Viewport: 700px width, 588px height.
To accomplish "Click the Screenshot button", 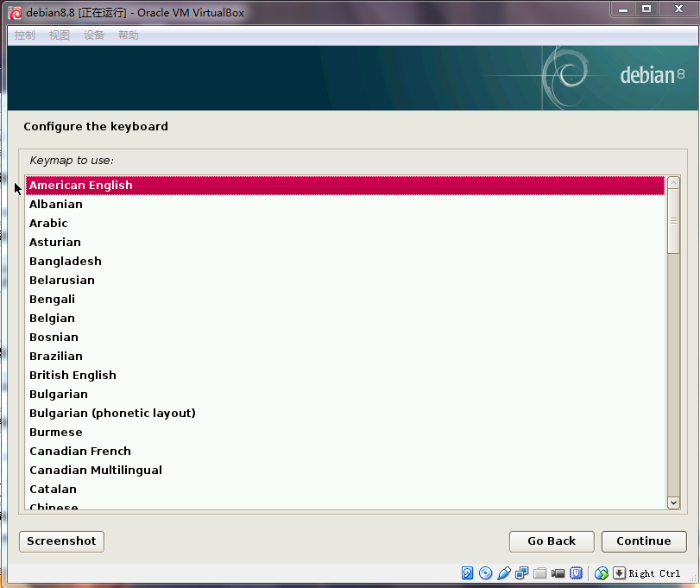I will tap(61, 541).
